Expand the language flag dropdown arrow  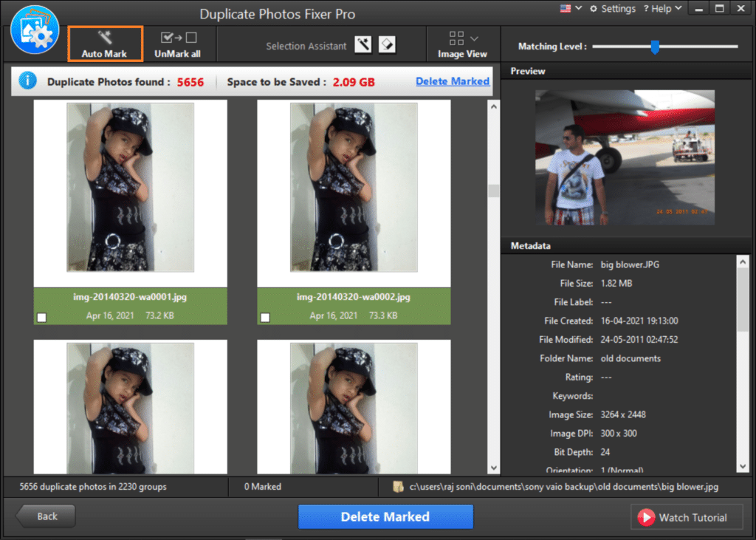579,8
